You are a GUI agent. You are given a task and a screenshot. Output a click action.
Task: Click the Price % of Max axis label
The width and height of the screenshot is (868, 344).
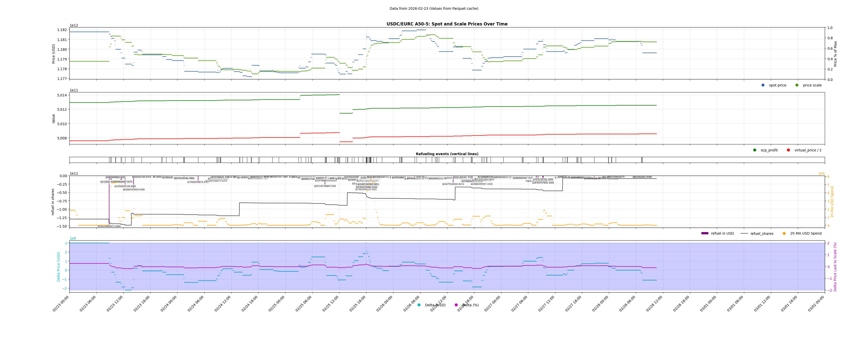[835, 54]
